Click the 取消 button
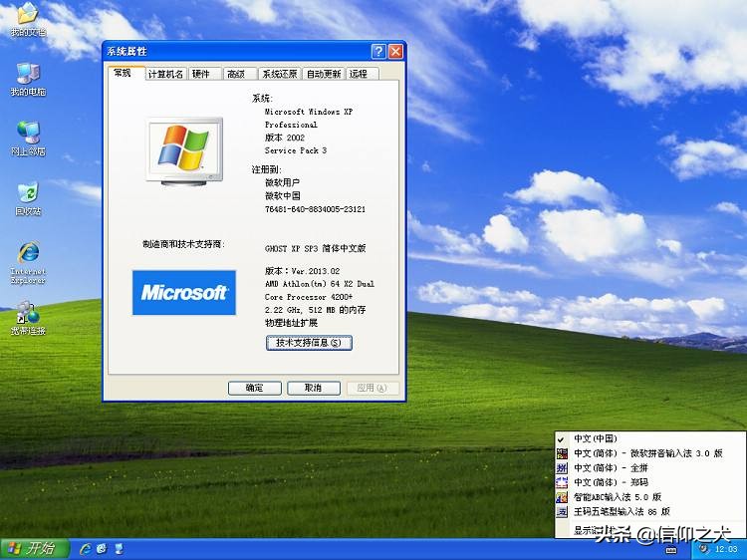Image resolution: width=747 pixels, height=560 pixels. 314,388
